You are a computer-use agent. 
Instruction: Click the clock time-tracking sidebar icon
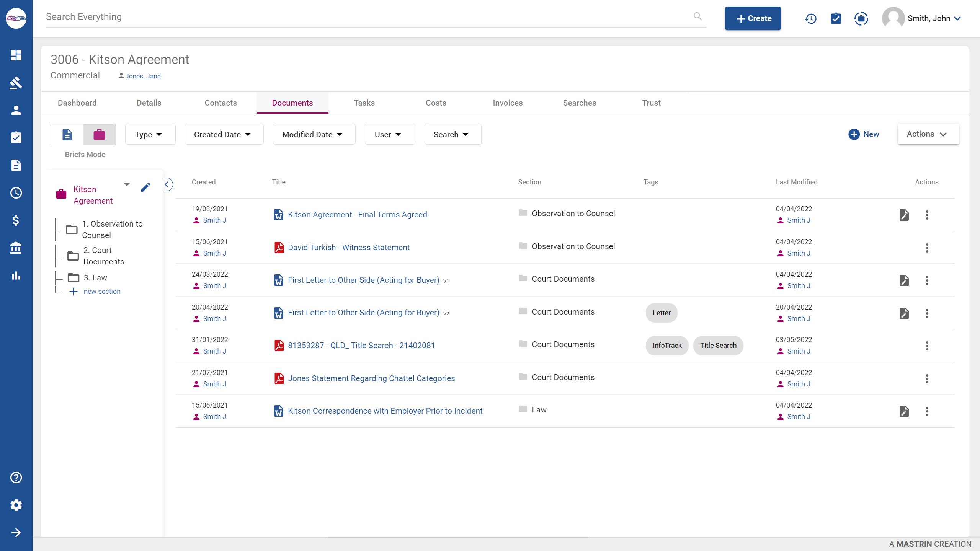pyautogui.click(x=16, y=193)
